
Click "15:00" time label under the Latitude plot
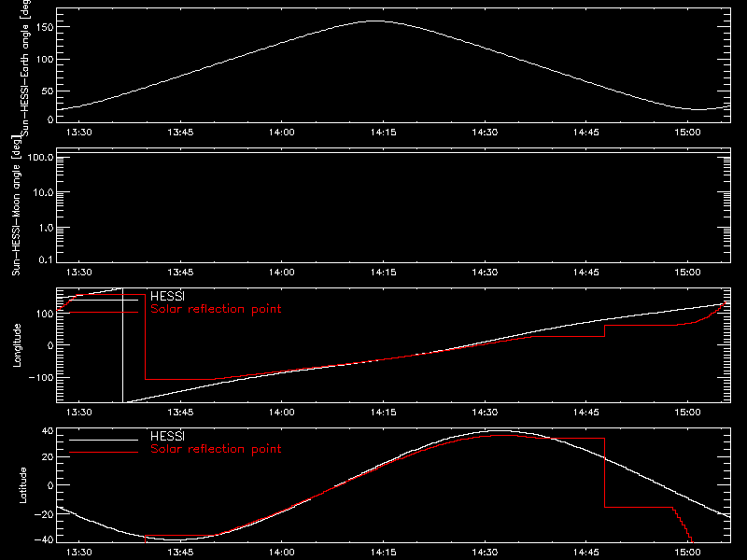tap(687, 552)
